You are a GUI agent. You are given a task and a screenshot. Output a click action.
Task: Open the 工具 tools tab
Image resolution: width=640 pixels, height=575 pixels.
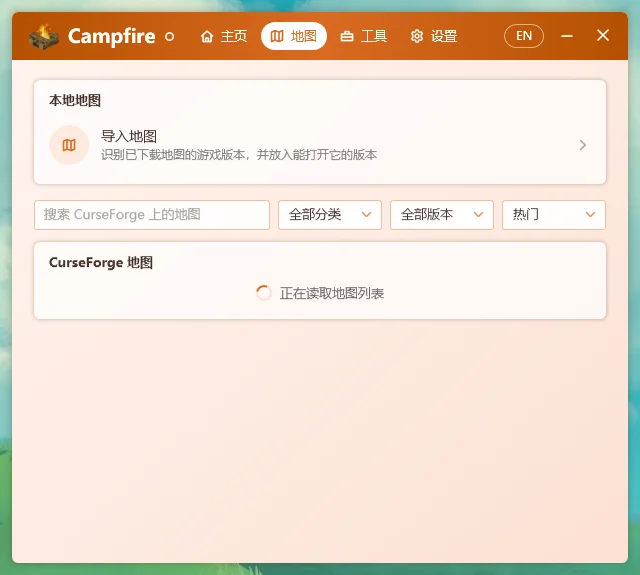[x=364, y=36]
